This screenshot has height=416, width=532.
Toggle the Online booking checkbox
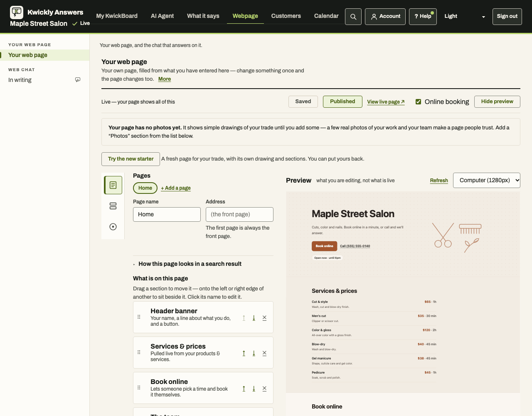(x=419, y=102)
